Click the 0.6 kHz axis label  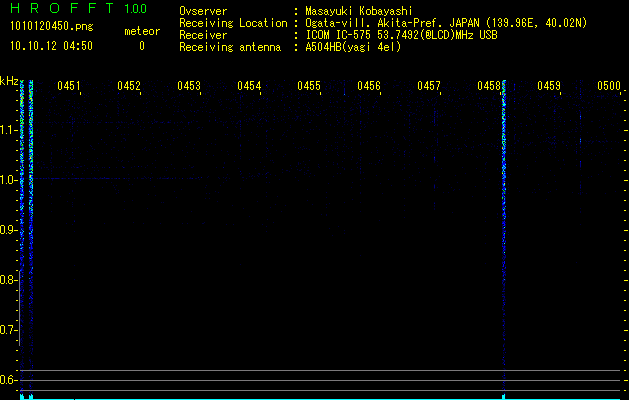pos(8,380)
